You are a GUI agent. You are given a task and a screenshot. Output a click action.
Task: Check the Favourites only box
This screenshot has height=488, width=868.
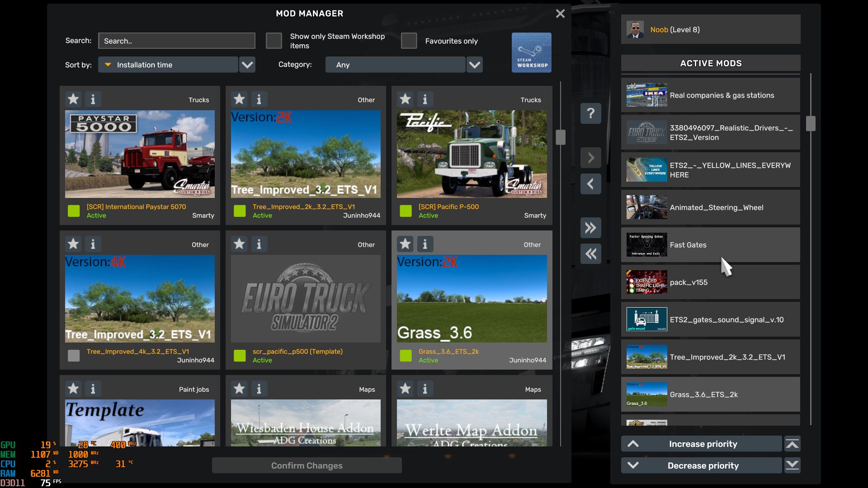coord(409,41)
